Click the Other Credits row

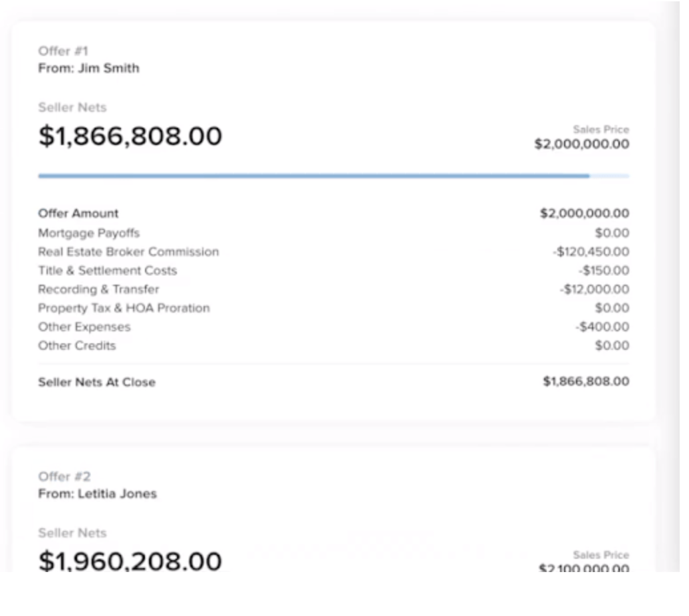click(x=333, y=346)
